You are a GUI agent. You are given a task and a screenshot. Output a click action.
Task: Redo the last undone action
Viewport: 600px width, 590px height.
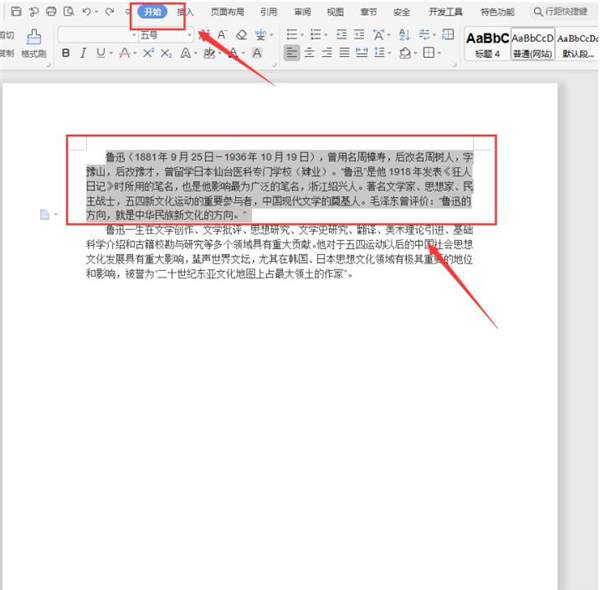(110, 12)
